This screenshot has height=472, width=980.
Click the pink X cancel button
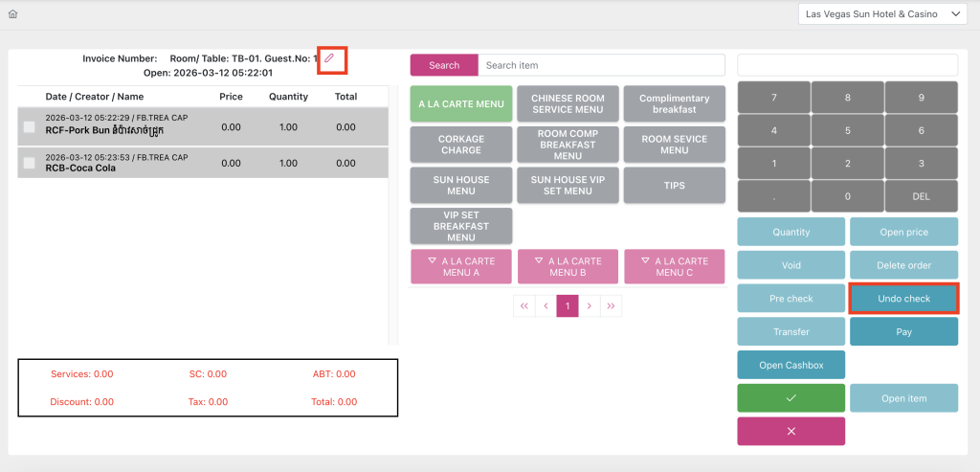click(791, 431)
